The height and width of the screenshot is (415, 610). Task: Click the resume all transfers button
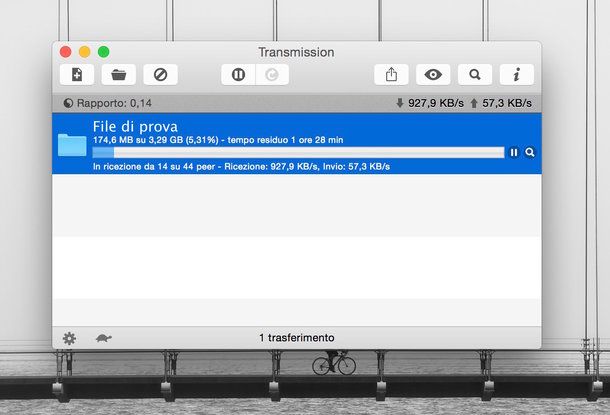point(272,74)
